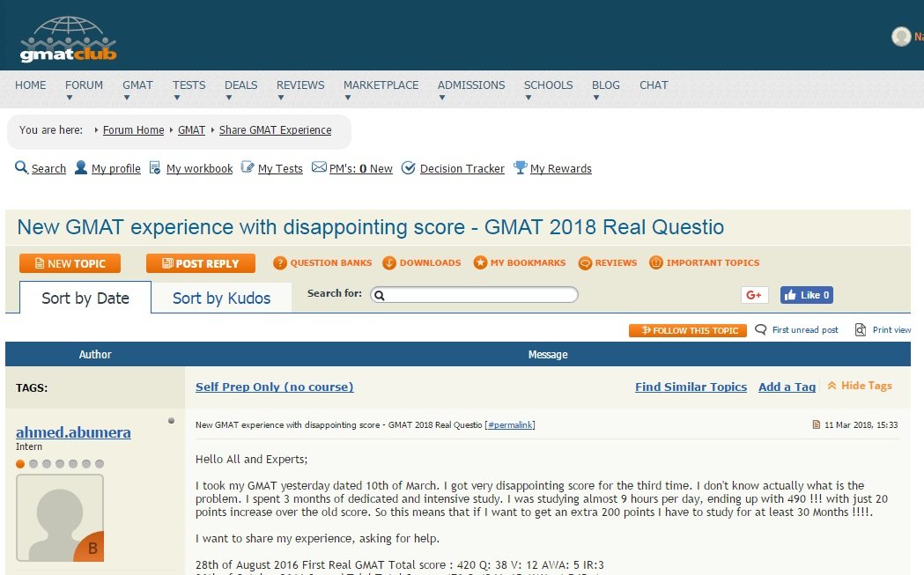
Task: Expand the DEALS menu dropdown arrow
Action: click(x=229, y=98)
